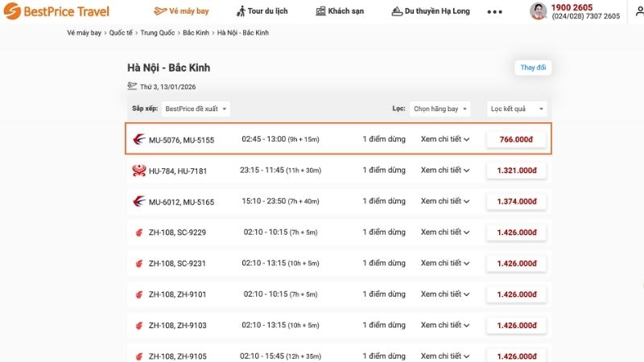
Task: Click the Hà Nội - Bắc Kinh heading
Action: click(168, 68)
